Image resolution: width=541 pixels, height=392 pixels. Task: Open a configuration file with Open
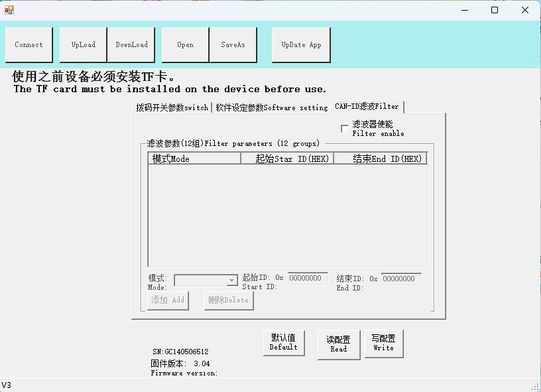(185, 44)
